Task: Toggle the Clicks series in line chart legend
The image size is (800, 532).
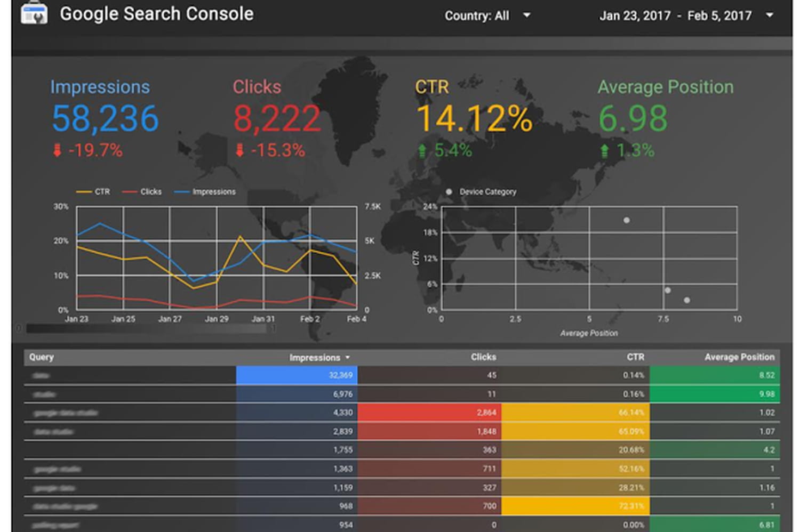Action: 142,192
